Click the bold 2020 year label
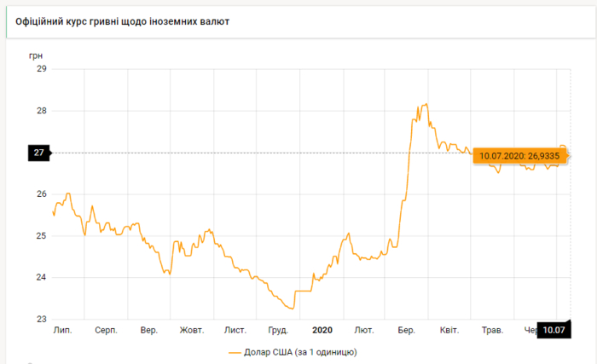The width and height of the screenshot is (597, 364). coord(322,330)
